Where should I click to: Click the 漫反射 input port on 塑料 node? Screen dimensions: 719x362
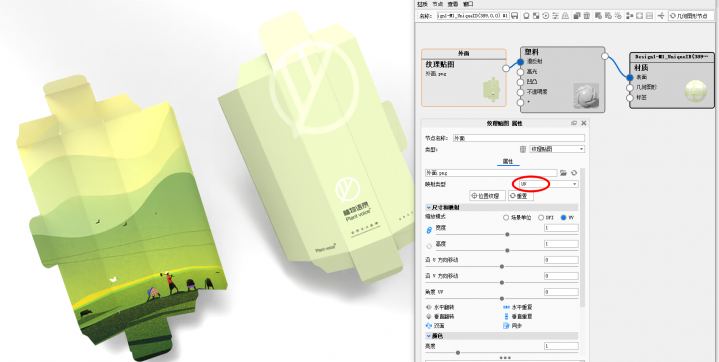coord(520,61)
